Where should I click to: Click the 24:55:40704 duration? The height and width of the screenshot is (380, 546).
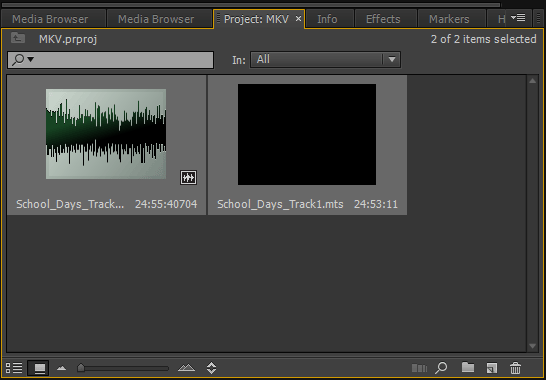point(166,204)
